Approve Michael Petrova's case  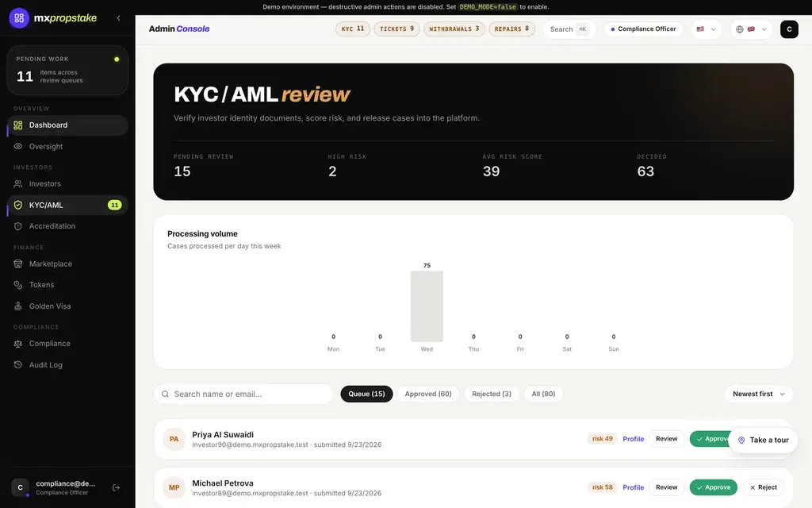click(x=713, y=487)
